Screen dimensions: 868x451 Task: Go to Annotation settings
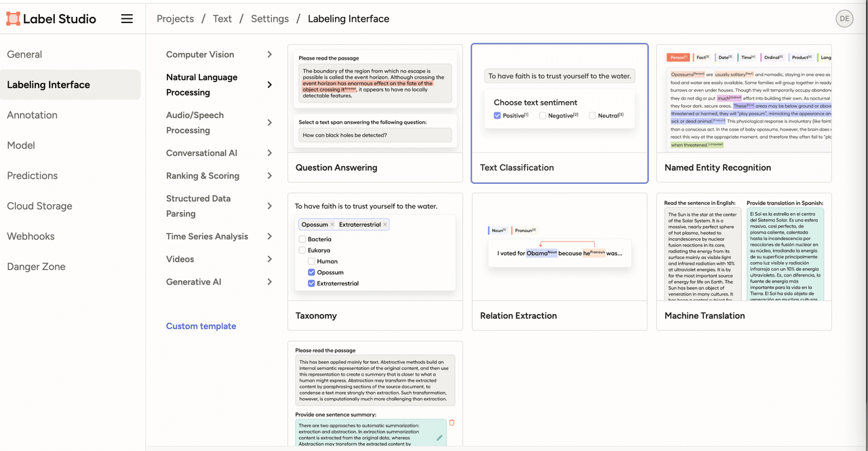pos(71,115)
